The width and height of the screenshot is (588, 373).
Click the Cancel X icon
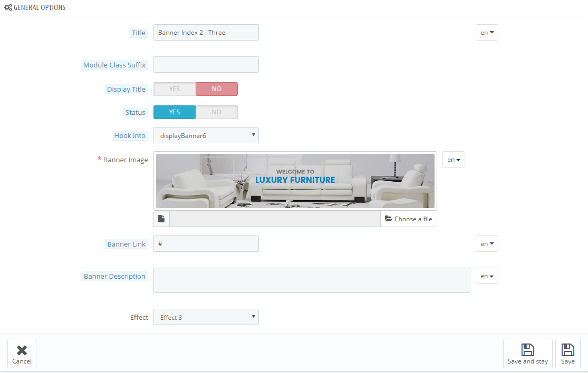click(22, 350)
